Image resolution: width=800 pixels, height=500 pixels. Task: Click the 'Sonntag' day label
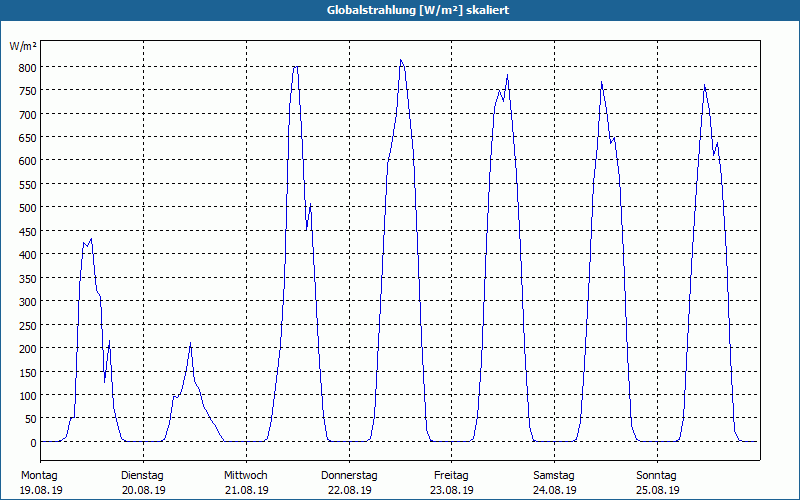657,476
